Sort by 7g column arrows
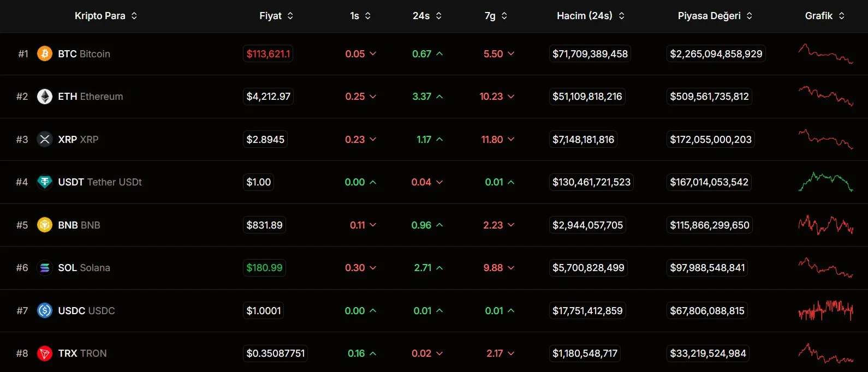Viewport: 868px width, 372px height. tap(504, 16)
